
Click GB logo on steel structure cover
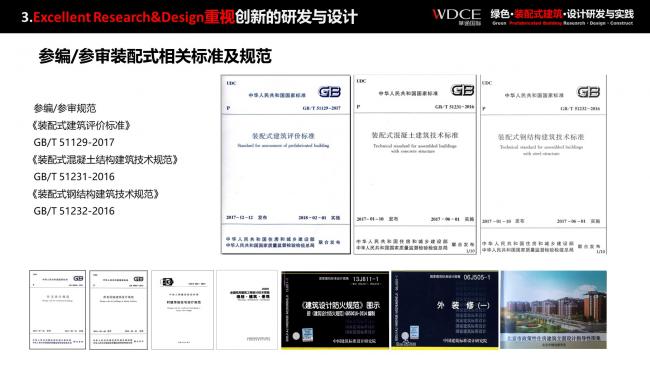[x=588, y=92]
